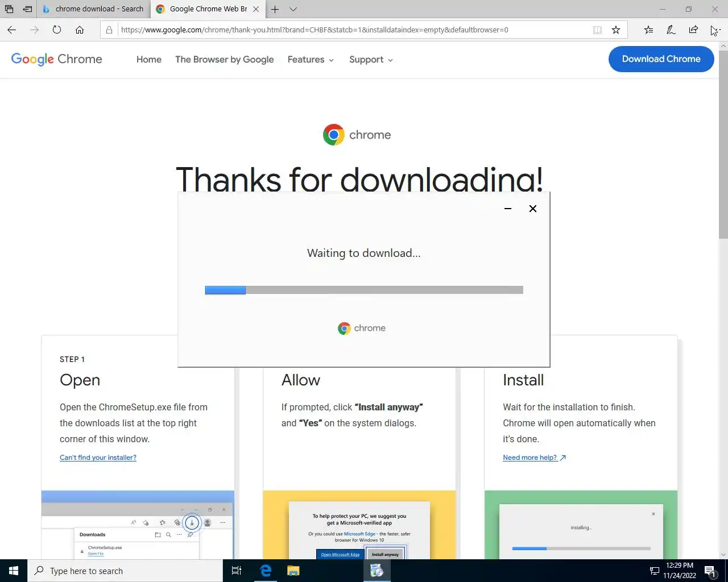This screenshot has height=582, width=728.
Task: Set these tabs aside icon
Action: coord(27,9)
